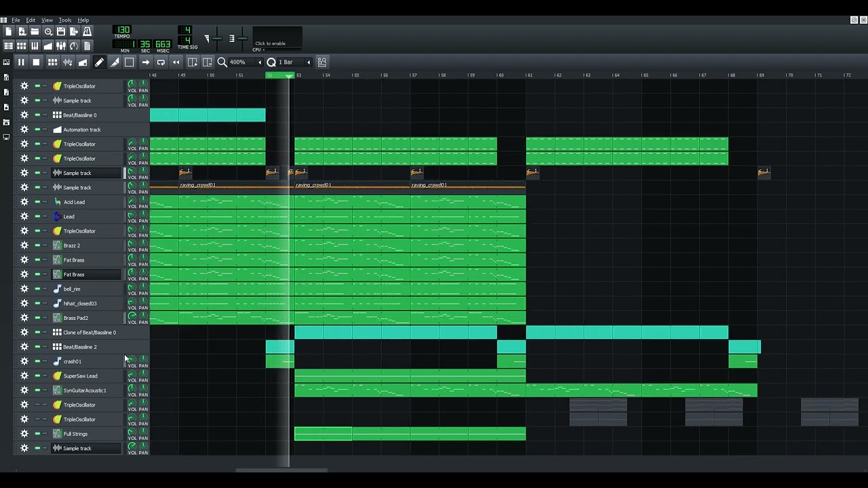868x488 pixels.
Task: Show recently opened projects
Action: (x=48, y=31)
